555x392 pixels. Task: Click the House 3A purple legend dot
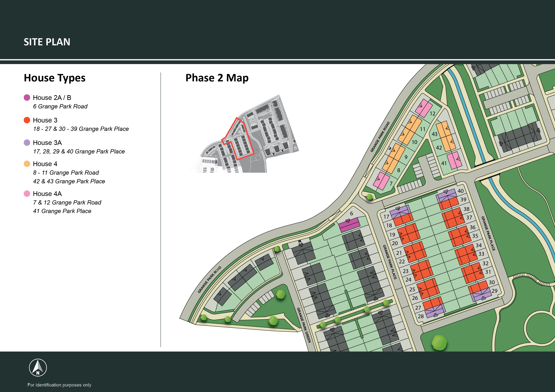tap(27, 143)
